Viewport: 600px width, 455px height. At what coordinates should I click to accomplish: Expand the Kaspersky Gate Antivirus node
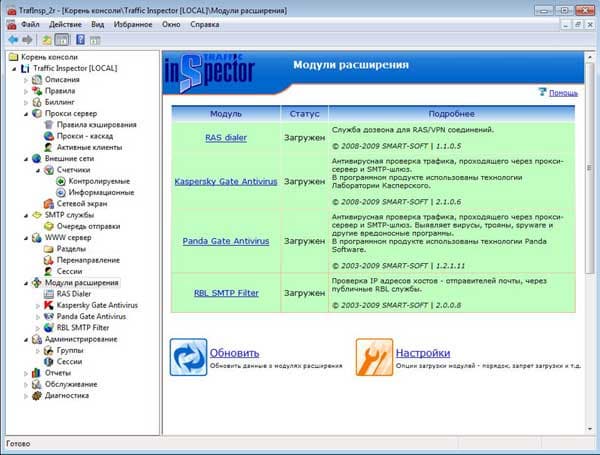(38, 306)
